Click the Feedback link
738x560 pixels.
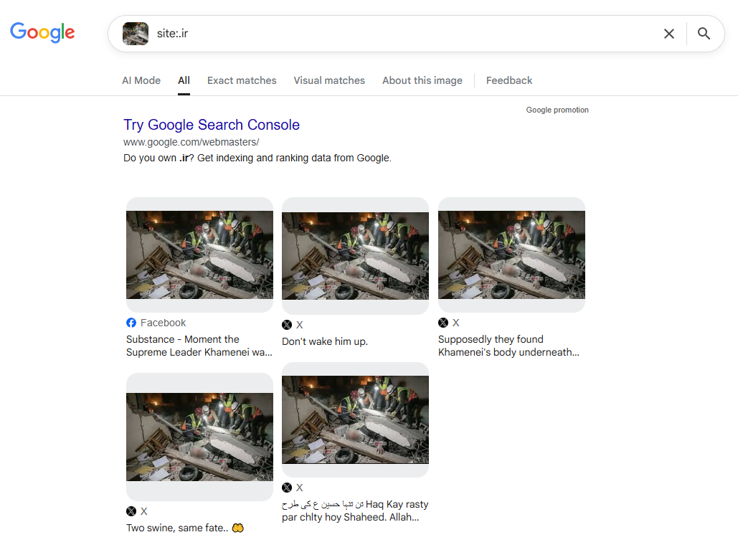click(x=509, y=80)
